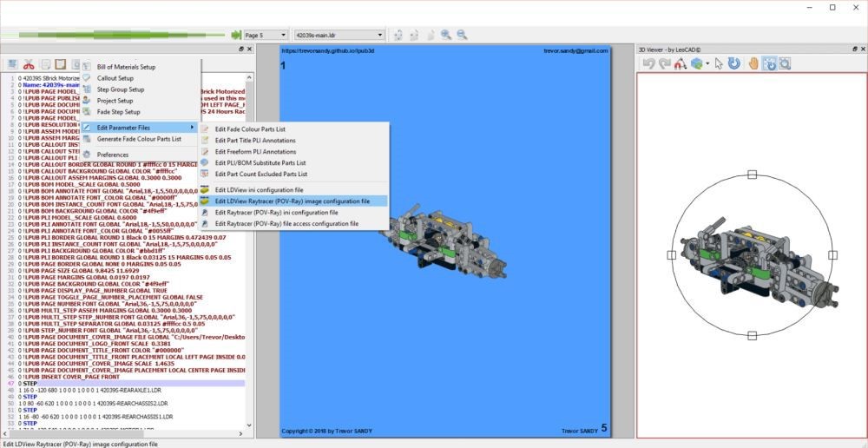The image size is (868, 448).
Task: Click Edit Fade Colour Parts List
Action: tap(250, 129)
